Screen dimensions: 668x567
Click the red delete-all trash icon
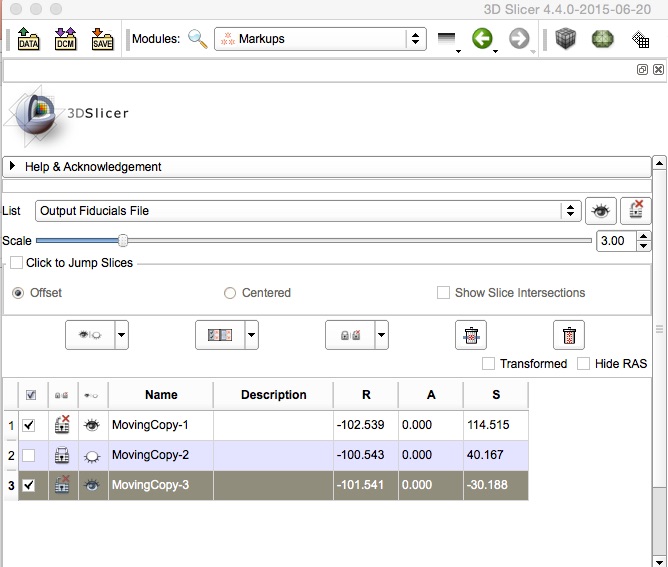[x=569, y=336]
